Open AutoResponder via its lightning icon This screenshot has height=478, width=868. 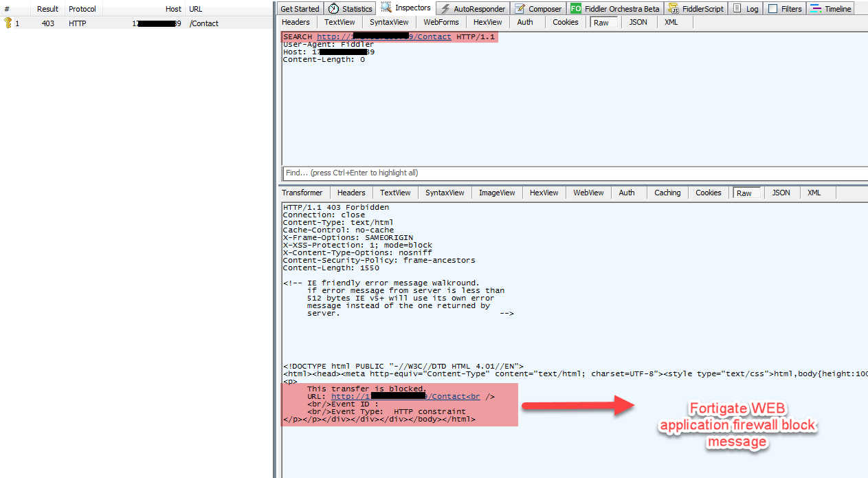click(445, 9)
